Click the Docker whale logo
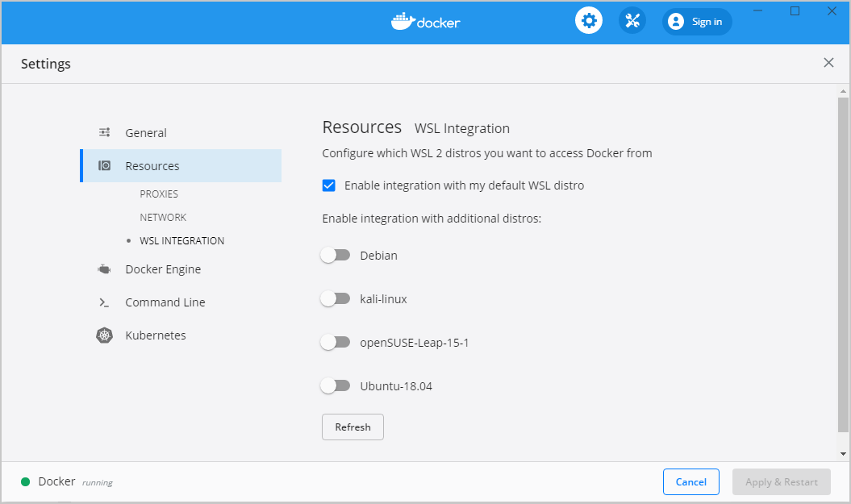 (x=425, y=22)
